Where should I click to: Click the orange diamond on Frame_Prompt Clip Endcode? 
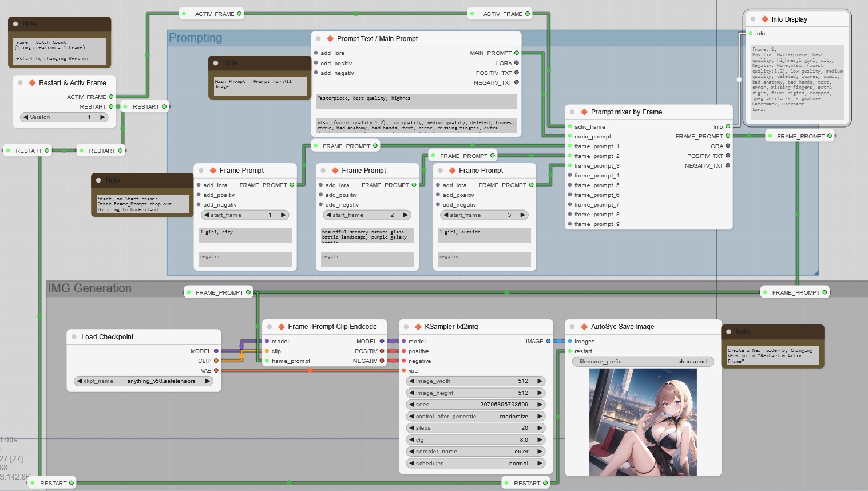point(282,327)
